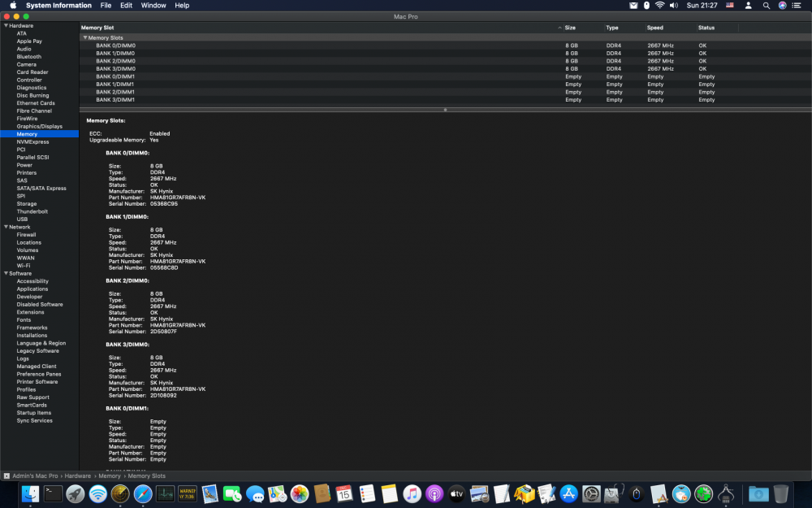Select the BANK 3/DIMM1 row
The image size is (812, 508).
click(x=445, y=99)
